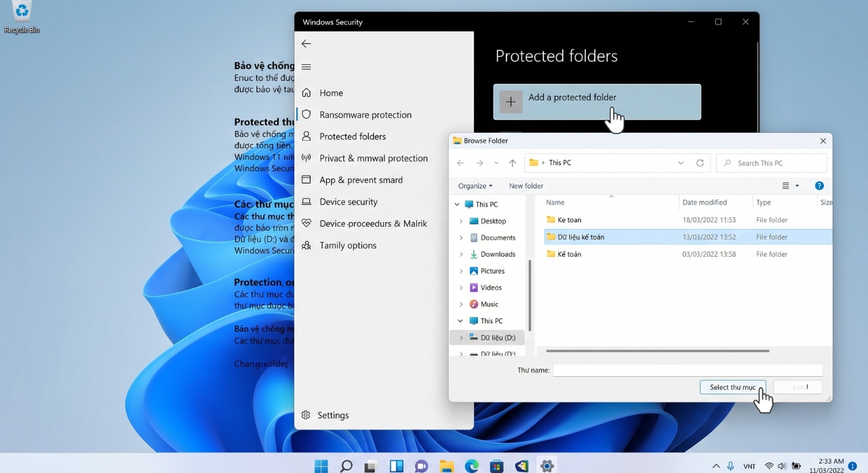Image resolution: width=868 pixels, height=473 pixels.
Task: Go forward in Browse Folder dialog
Action: point(479,163)
